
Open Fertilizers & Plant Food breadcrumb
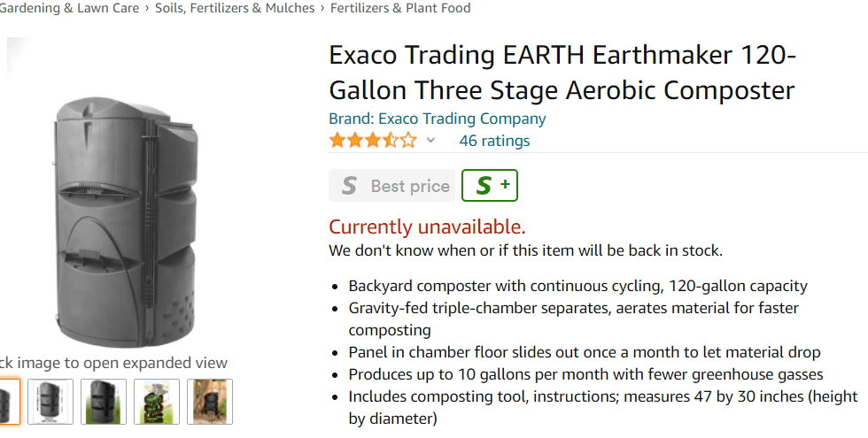click(x=400, y=8)
